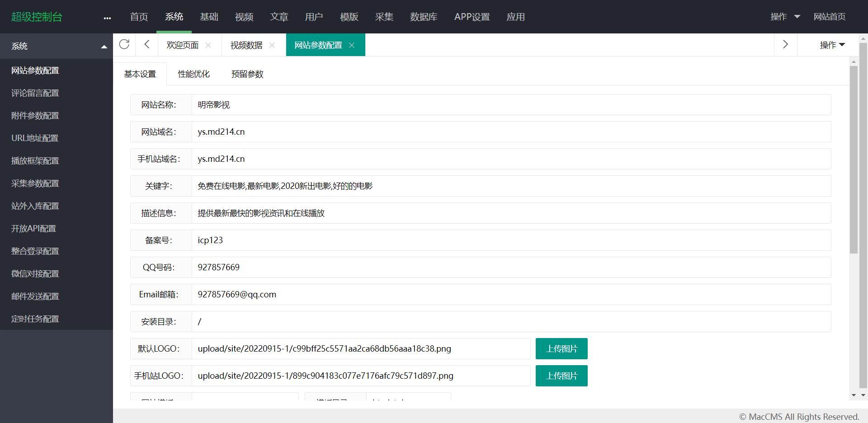Click the 安装目录 input field
Viewport: 868px width, 423px height.
point(511,322)
